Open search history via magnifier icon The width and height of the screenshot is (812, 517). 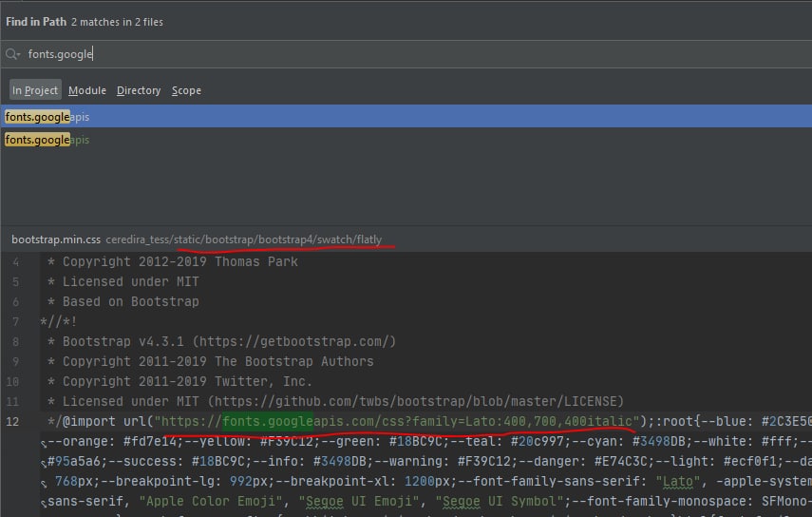12,54
